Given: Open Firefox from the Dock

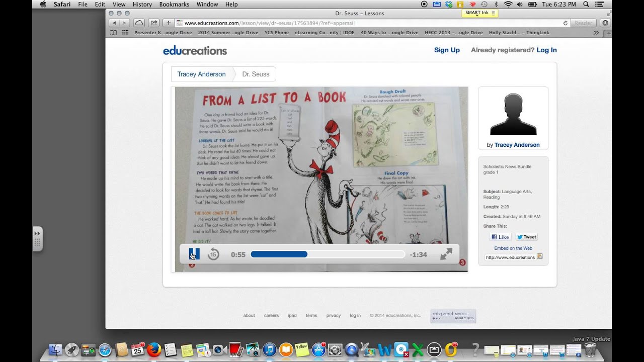Looking at the screenshot, I should [x=154, y=349].
